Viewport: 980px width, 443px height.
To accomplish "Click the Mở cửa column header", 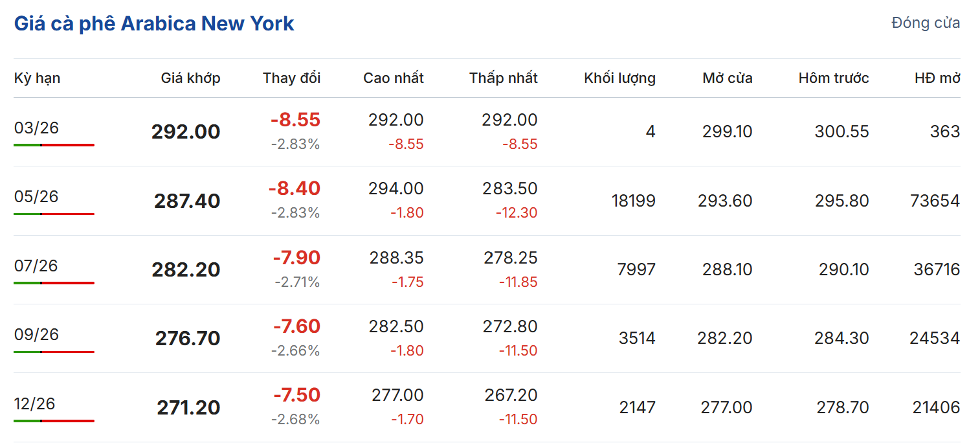I will (x=727, y=78).
